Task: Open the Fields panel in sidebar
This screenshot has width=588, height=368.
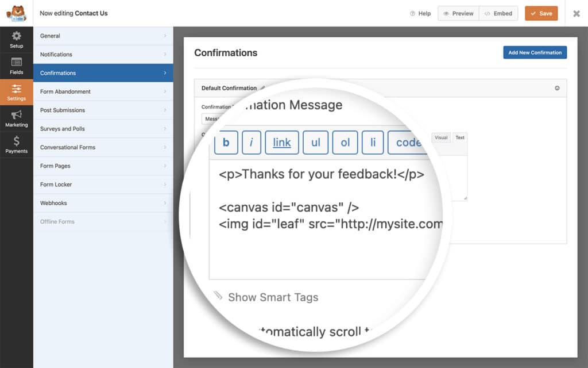Action: point(16,66)
